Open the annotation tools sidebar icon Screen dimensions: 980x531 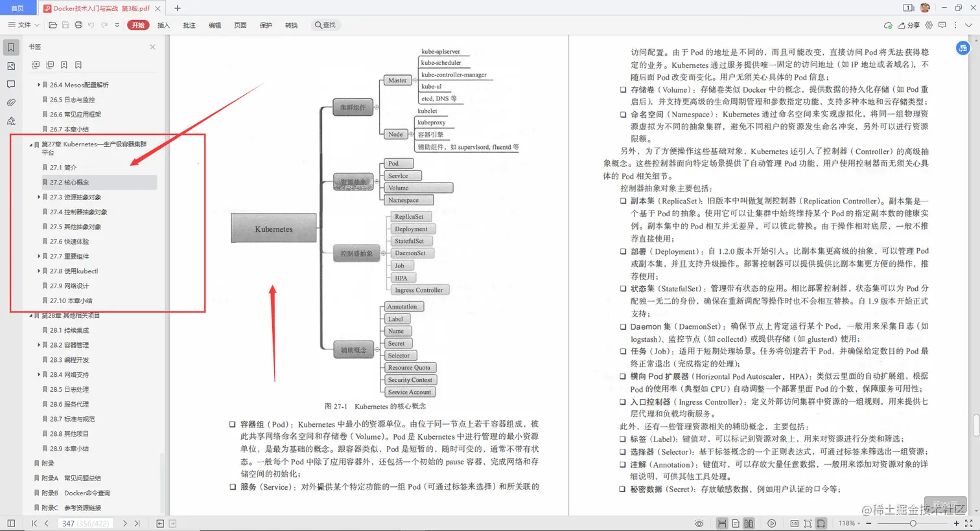pos(10,121)
